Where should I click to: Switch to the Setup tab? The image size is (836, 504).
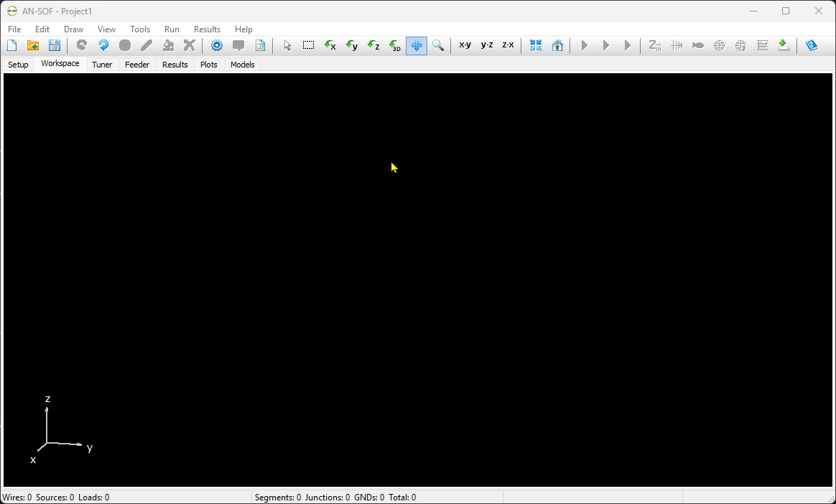coord(18,65)
